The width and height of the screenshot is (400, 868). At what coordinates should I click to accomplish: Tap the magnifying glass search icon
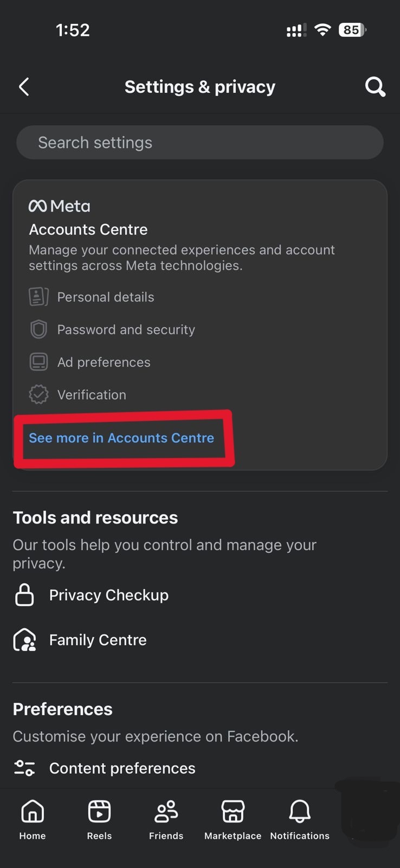pyautogui.click(x=375, y=87)
